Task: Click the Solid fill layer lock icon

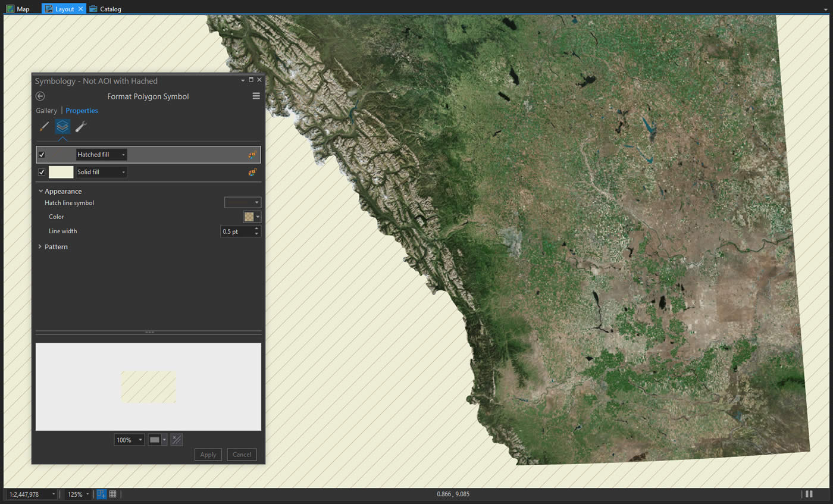Action: click(252, 172)
